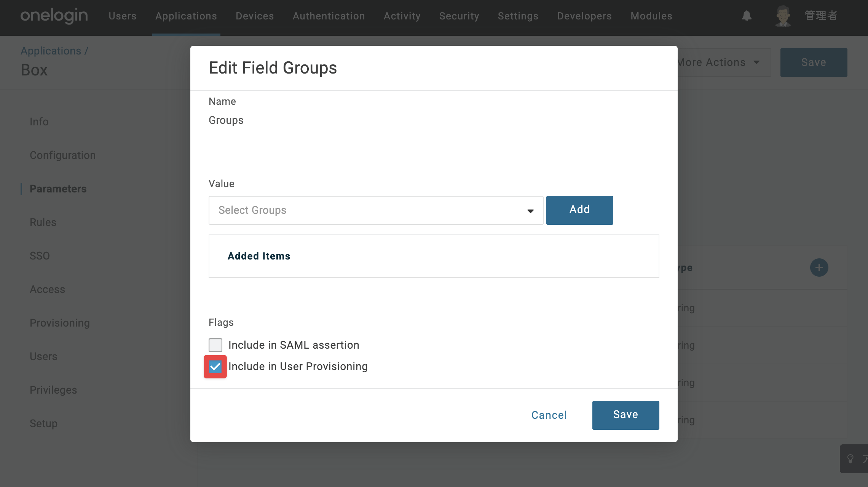Open the Applications top menu
Image resolution: width=868 pixels, height=487 pixels.
click(186, 16)
